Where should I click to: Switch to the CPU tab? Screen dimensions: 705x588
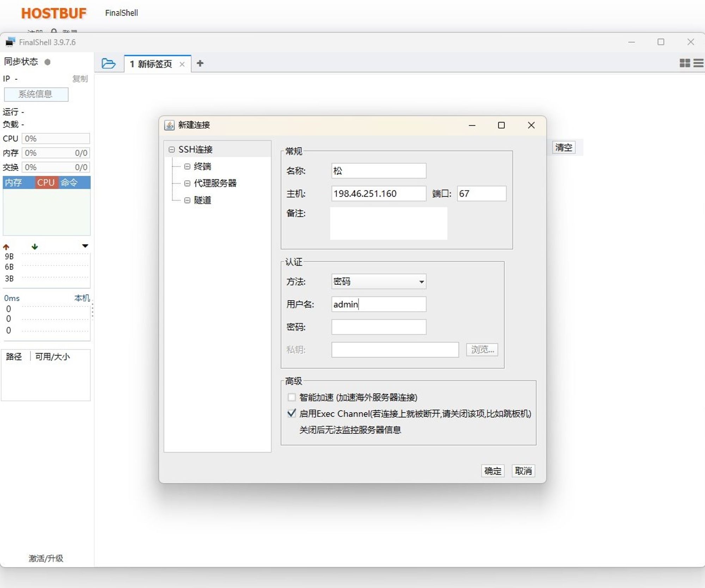tap(46, 183)
